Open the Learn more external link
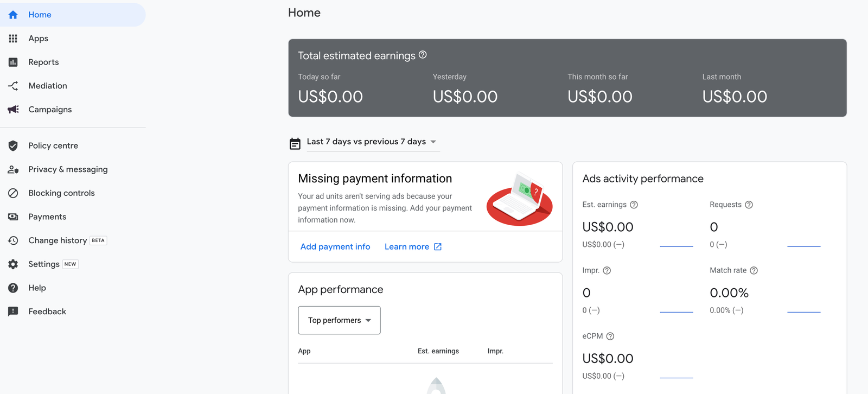 click(x=413, y=246)
